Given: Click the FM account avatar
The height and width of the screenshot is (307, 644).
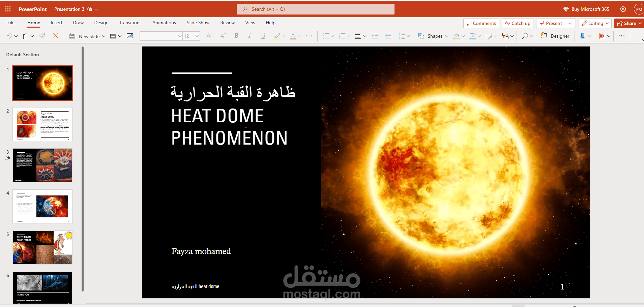Looking at the screenshot, I should pos(639,9).
